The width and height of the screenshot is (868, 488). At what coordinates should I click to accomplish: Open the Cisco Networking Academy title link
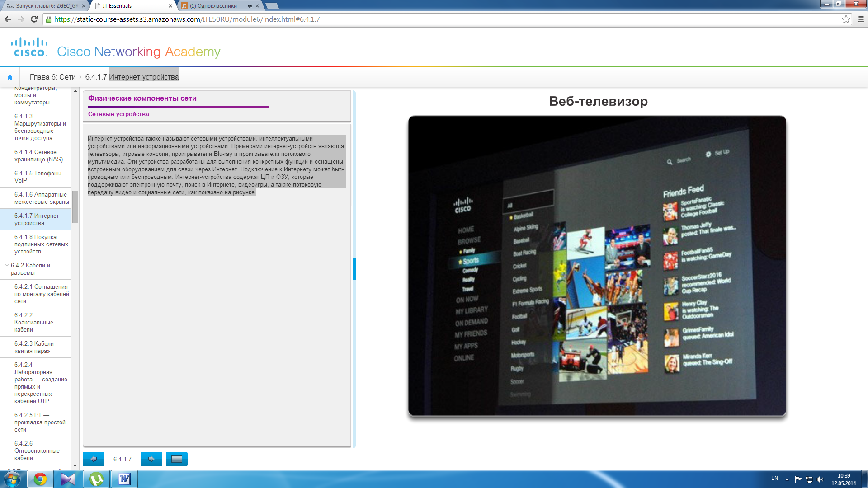pos(139,52)
